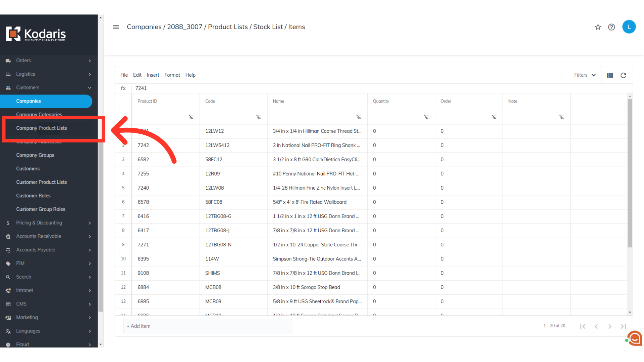The width and height of the screenshot is (644, 362).
Task: Click the hamburger menu icon
Action: coord(116,27)
